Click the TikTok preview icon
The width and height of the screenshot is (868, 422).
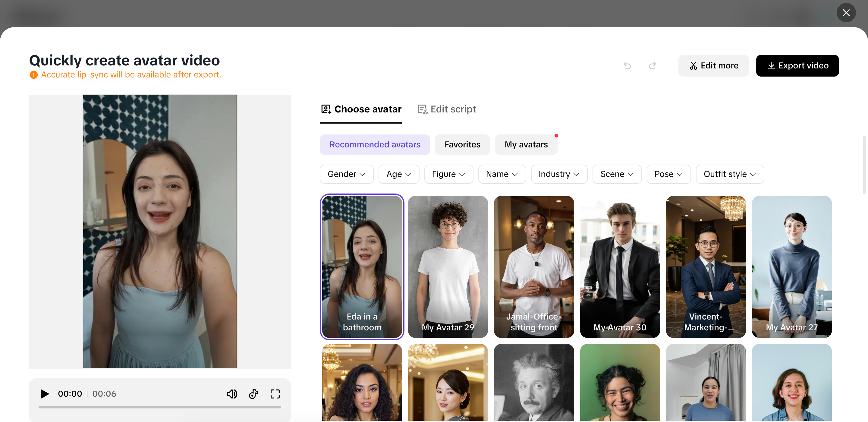tap(253, 394)
